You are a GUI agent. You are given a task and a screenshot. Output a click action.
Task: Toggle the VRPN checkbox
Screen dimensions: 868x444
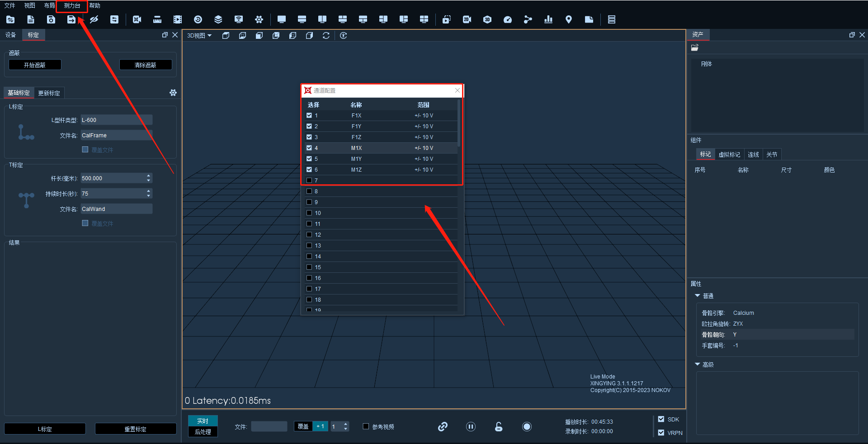(661, 432)
